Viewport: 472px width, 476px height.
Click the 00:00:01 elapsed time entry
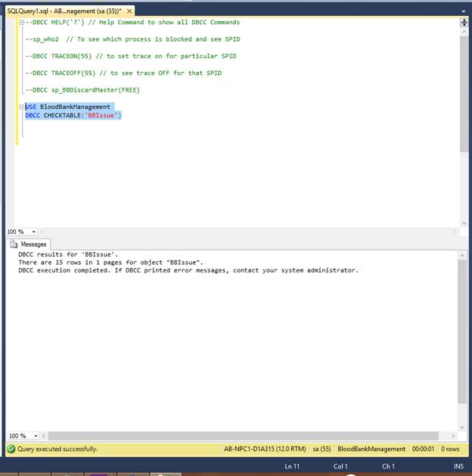pos(423,449)
